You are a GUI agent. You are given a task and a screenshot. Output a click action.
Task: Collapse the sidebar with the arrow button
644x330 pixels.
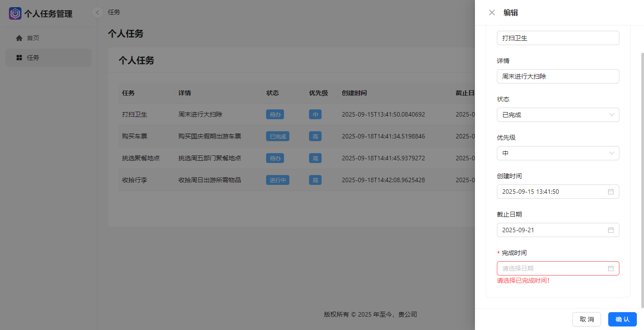coord(97,13)
